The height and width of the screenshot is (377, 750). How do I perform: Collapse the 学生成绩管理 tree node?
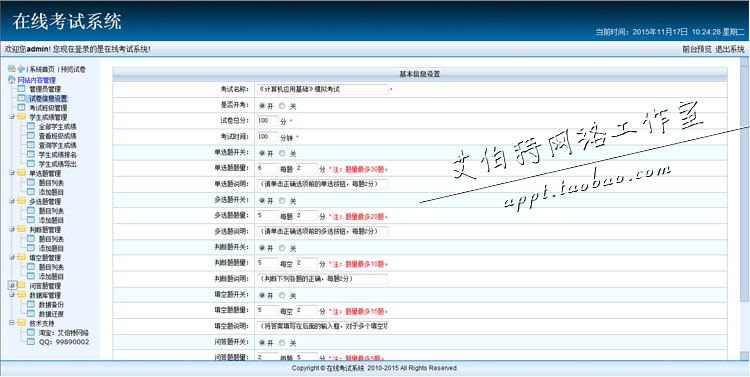click(x=12, y=117)
